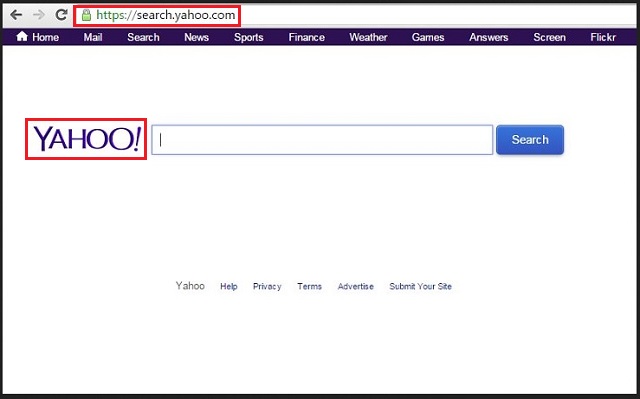Click the Yahoo! logo
640x399 pixels.
point(87,139)
